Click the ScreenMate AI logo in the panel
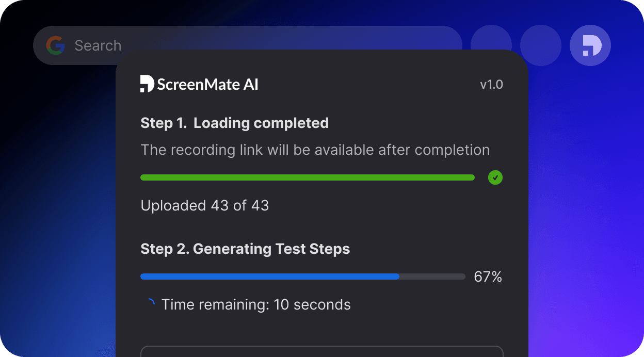This screenshot has width=644, height=357. tap(147, 84)
